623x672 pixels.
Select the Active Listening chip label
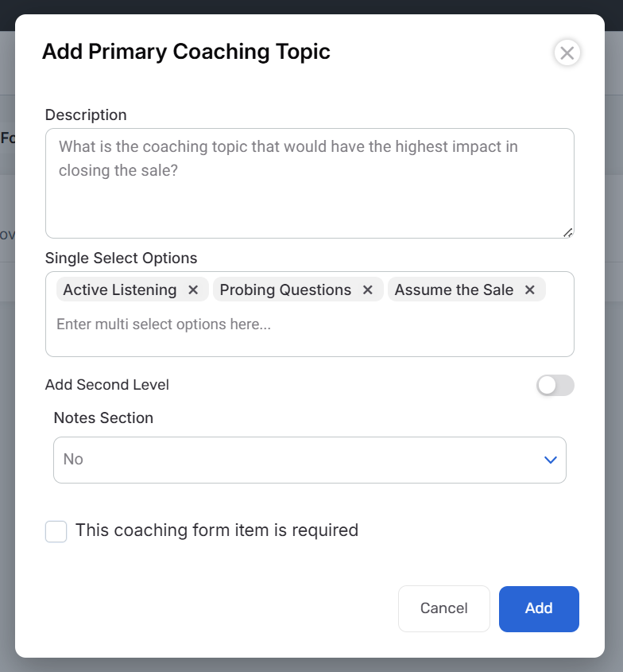click(x=120, y=290)
